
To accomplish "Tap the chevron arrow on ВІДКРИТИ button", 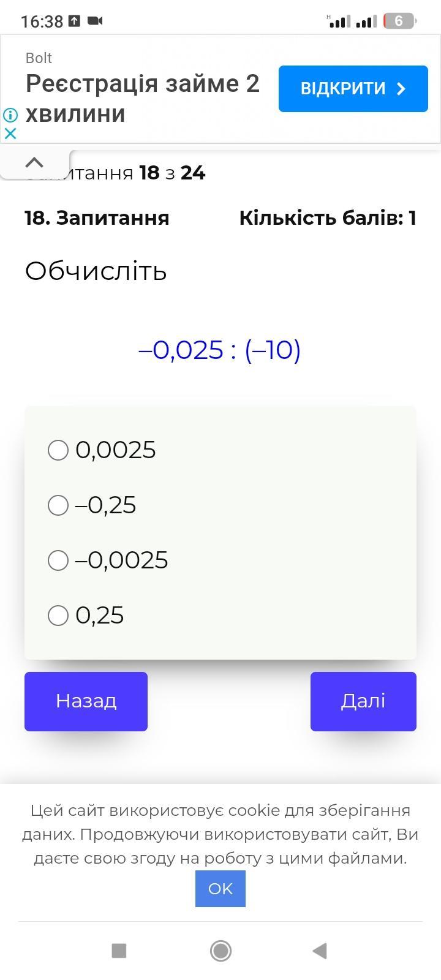I will [x=401, y=89].
